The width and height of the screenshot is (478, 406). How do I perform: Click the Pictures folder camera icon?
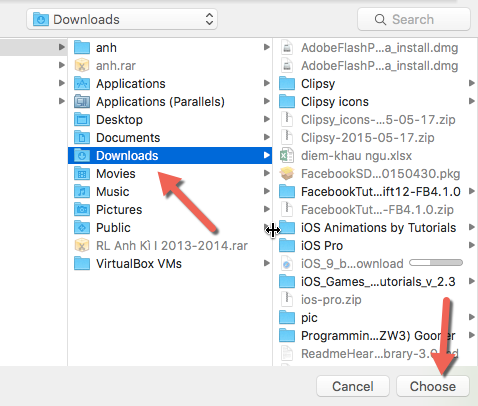coord(82,209)
